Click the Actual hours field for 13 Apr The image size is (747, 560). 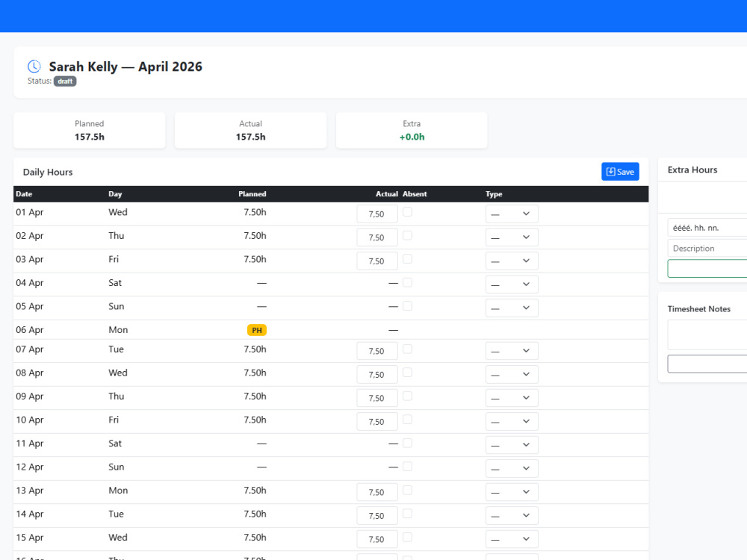377,492
